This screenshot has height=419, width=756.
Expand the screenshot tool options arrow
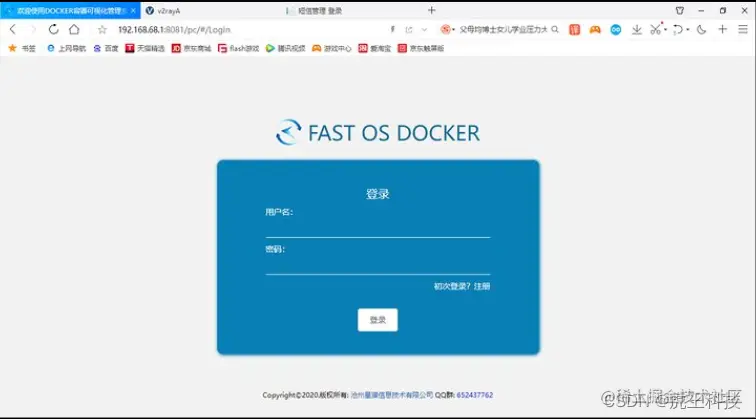(x=666, y=30)
